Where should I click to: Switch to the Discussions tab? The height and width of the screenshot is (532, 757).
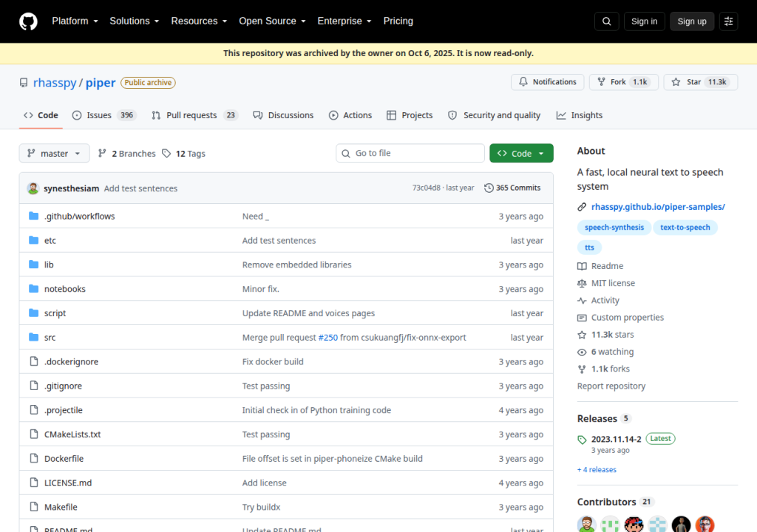click(x=283, y=115)
